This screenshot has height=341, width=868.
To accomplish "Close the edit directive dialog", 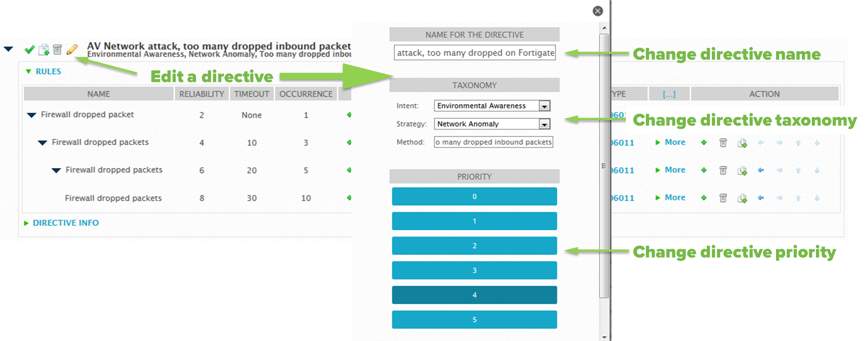I will point(598,11).
